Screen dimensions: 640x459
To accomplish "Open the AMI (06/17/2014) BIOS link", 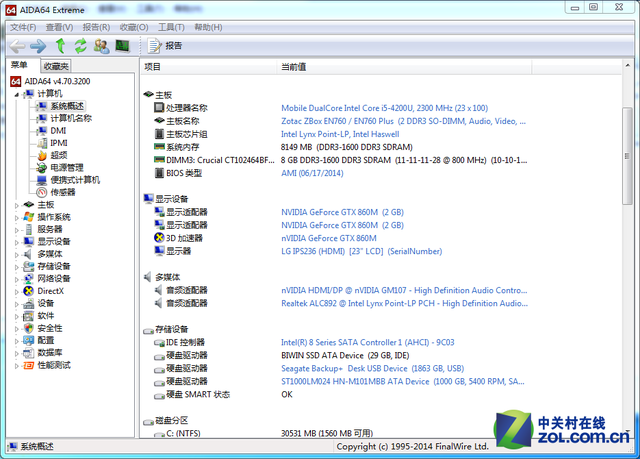I will [312, 173].
